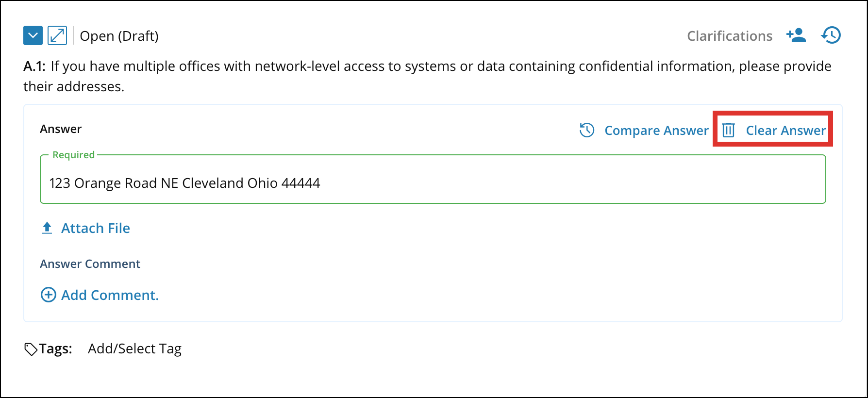
Task: Click the Tags: label text
Action: click(x=56, y=348)
